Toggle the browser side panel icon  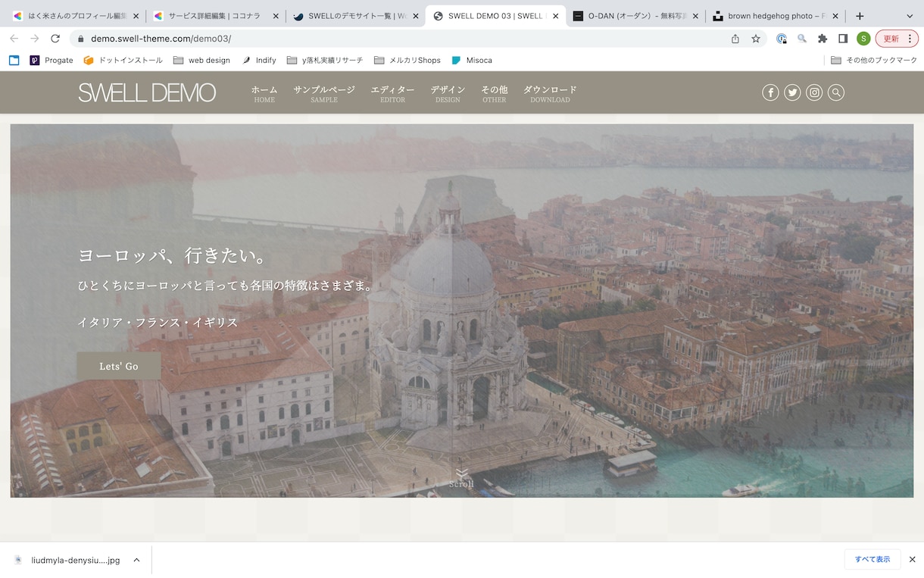843,39
